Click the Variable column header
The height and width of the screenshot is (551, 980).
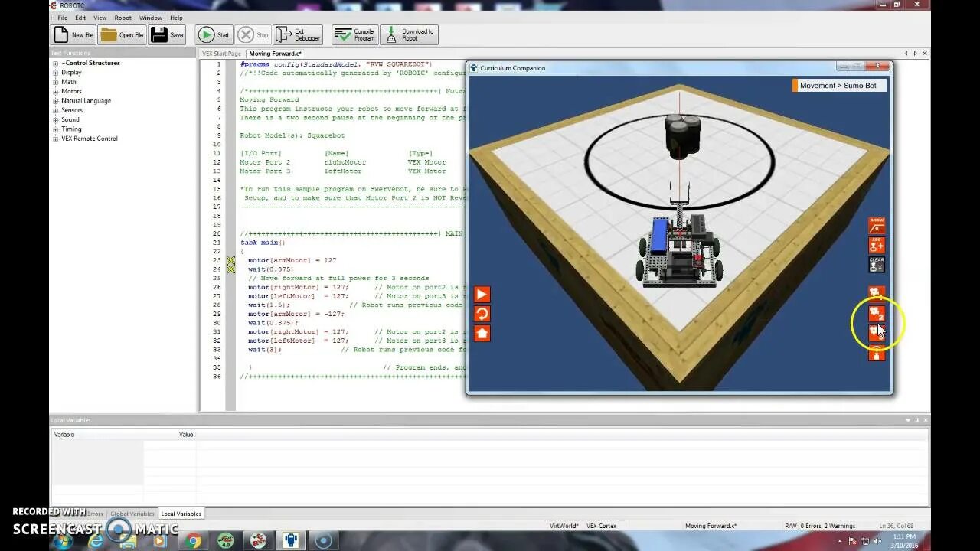(96, 434)
